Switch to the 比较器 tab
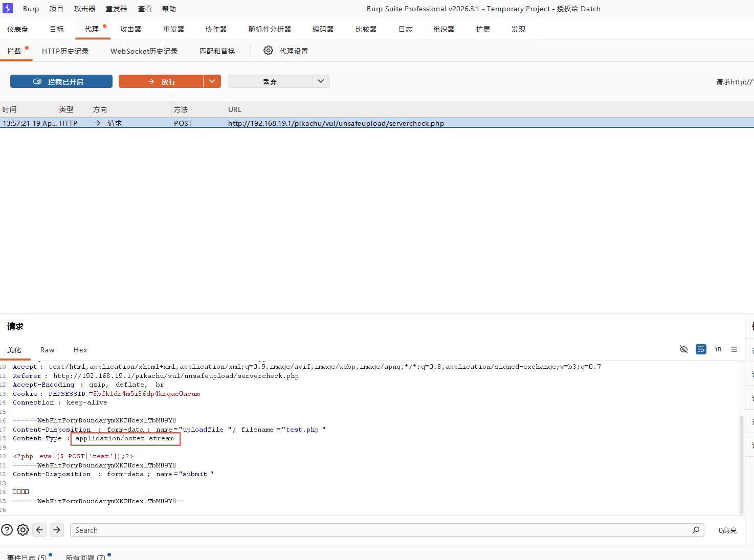The image size is (754, 560). point(366,29)
